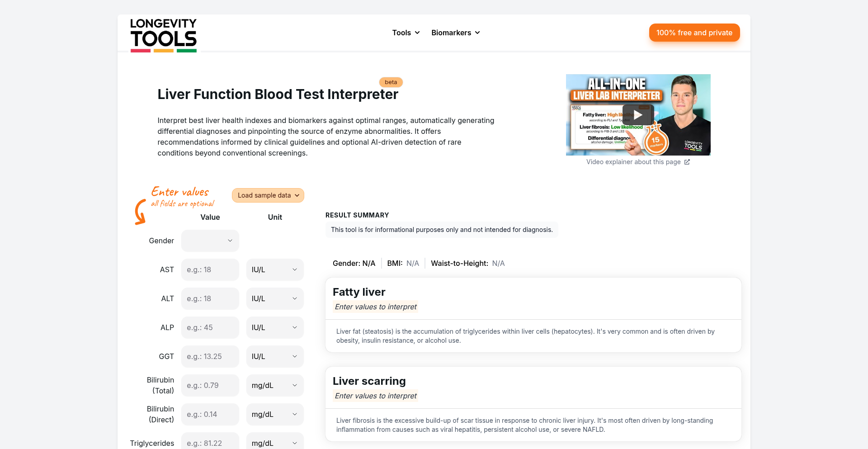Click the external link icon beside video explainer
Image resolution: width=868 pixels, height=449 pixels.
coord(687,162)
